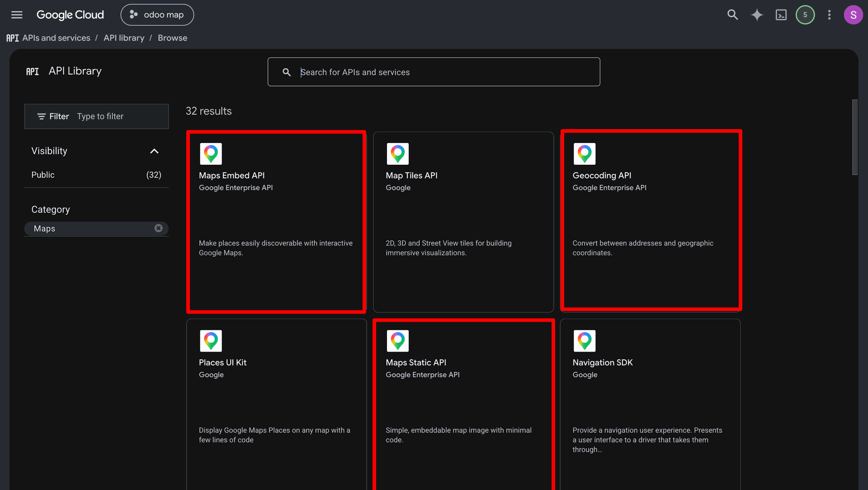This screenshot has height=490, width=868.
Task: Focus the Search for APIs and services field
Action: 434,72
